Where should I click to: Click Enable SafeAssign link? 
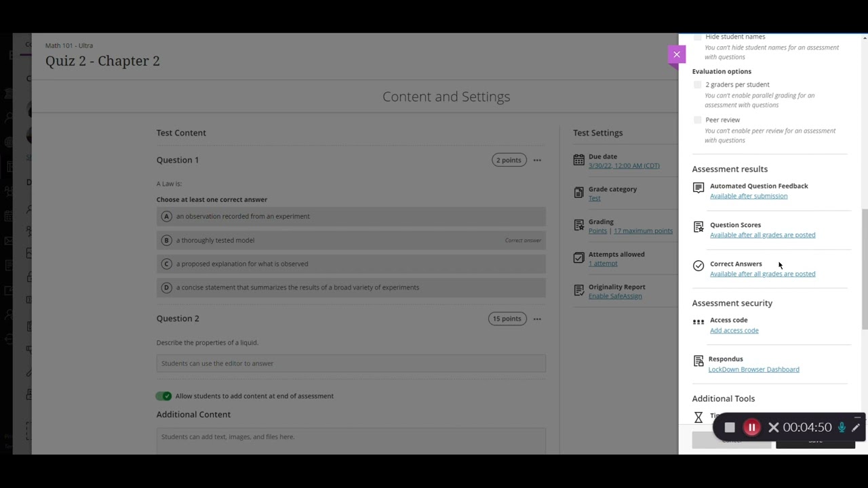pyautogui.click(x=615, y=296)
